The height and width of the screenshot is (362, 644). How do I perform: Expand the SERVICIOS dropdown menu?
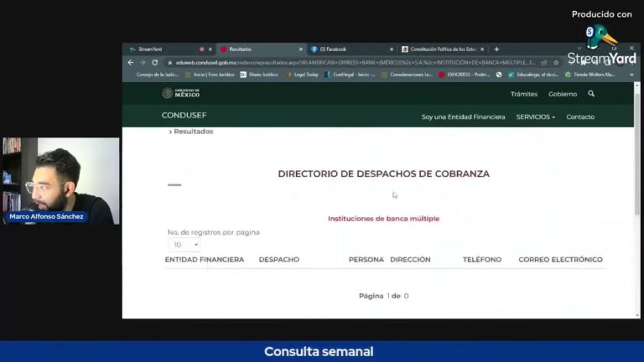[x=536, y=117]
